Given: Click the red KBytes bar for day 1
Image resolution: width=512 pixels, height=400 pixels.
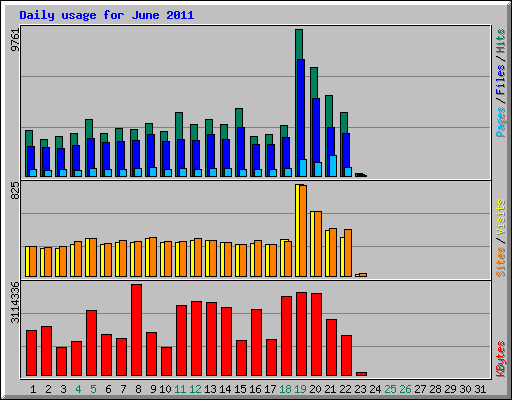Looking at the screenshot, I should pos(31,353).
